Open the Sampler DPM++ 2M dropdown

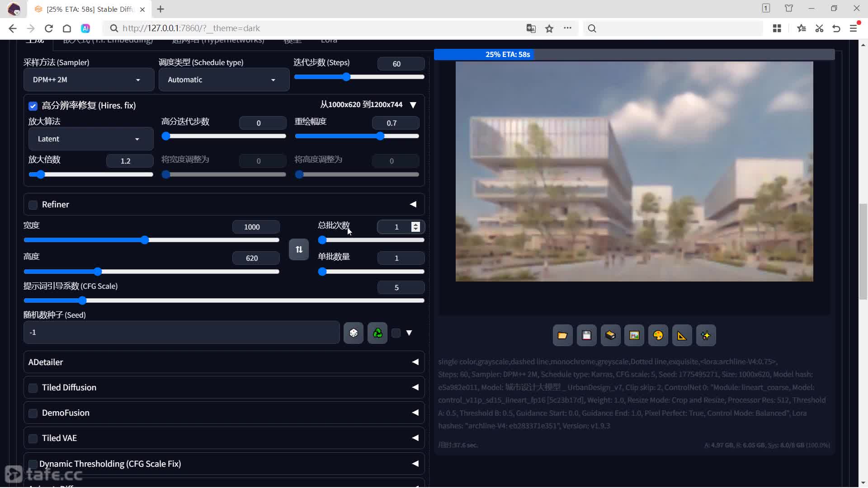tap(89, 80)
